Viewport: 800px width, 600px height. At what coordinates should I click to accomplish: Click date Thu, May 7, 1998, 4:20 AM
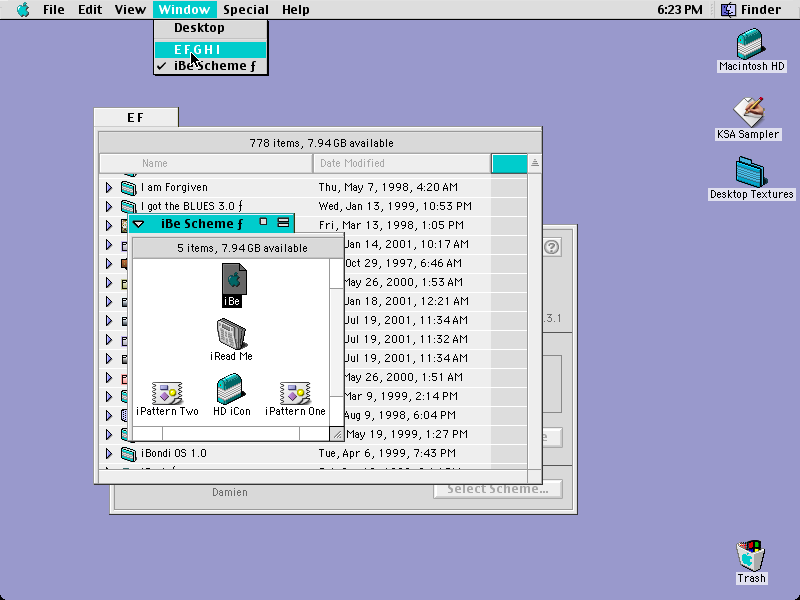pos(388,187)
